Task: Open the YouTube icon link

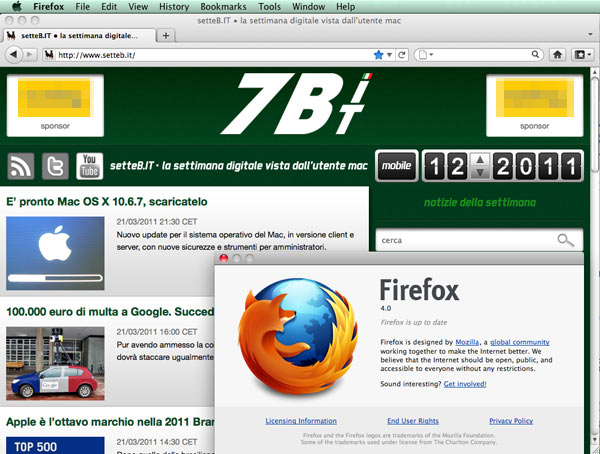Action: (90, 165)
